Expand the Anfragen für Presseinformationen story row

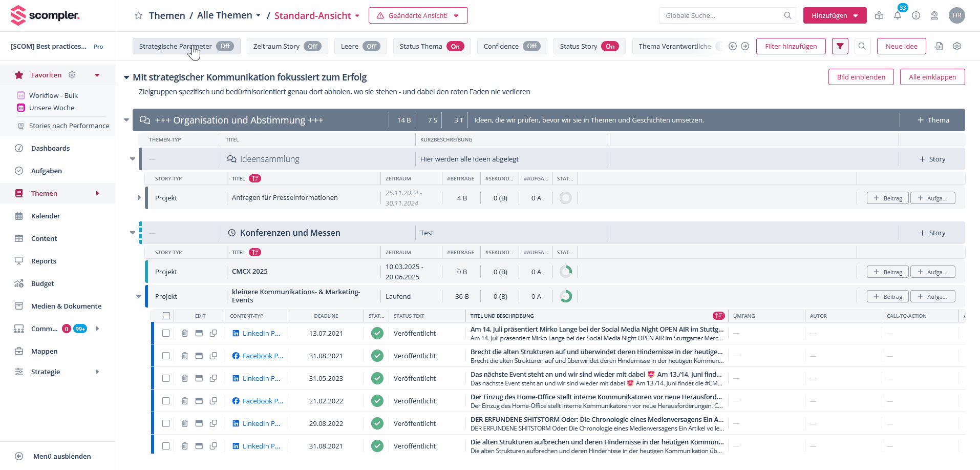[139, 198]
